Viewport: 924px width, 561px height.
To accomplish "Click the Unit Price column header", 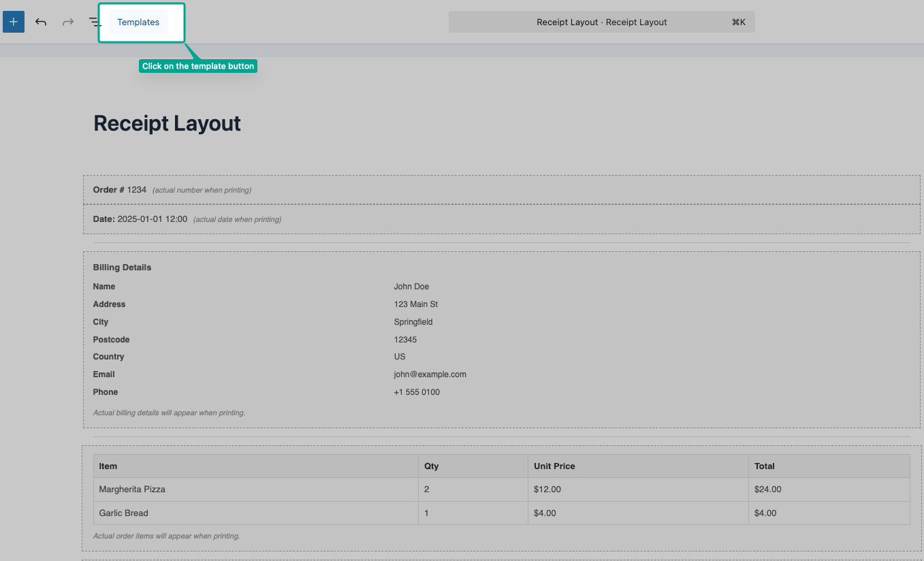I will (x=554, y=466).
